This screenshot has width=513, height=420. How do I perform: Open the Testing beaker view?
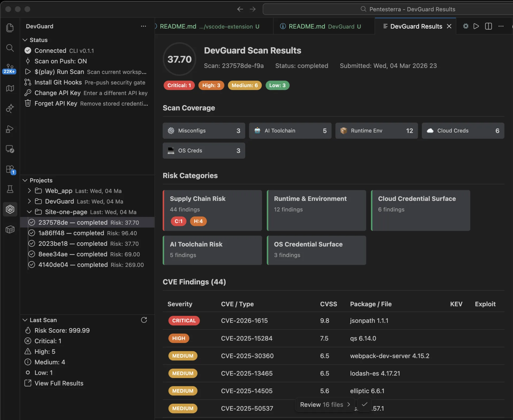pos(10,189)
